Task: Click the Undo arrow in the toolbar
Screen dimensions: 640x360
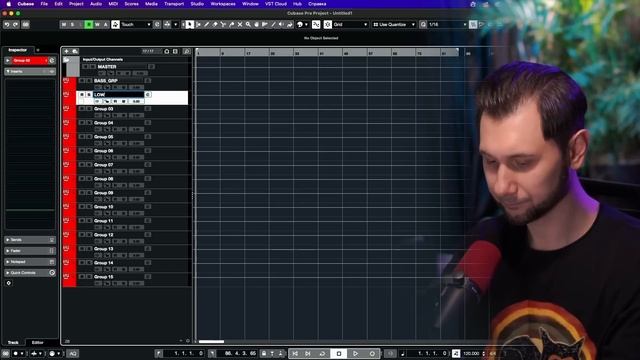Action: point(7,24)
